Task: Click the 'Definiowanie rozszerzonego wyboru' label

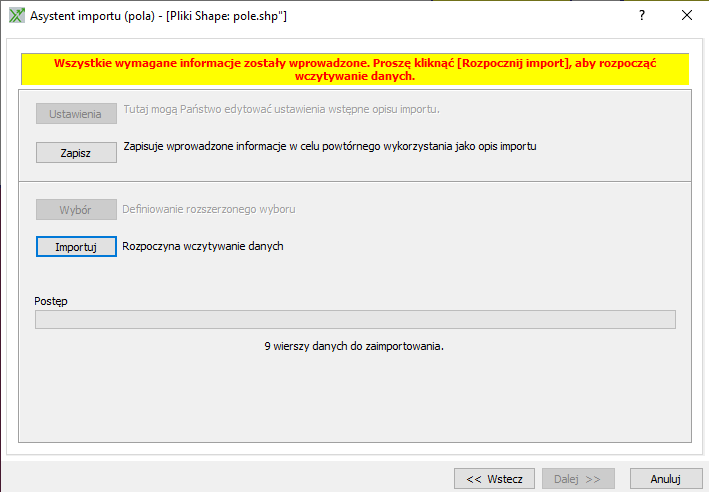Action: (x=209, y=209)
